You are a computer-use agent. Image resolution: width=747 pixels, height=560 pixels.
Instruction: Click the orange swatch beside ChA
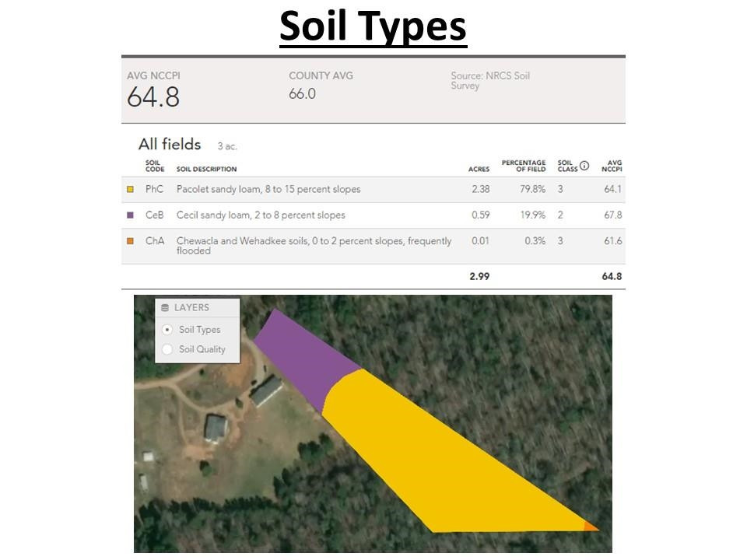pyautogui.click(x=130, y=241)
